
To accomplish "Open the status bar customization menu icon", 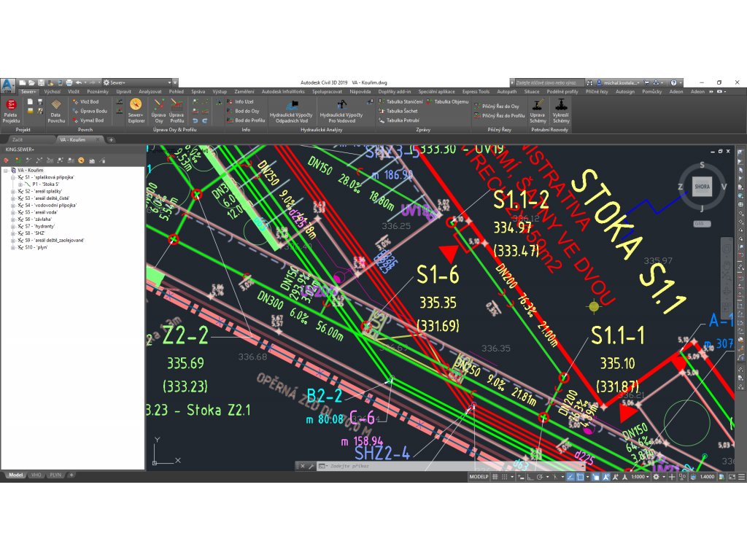I will pos(742,477).
